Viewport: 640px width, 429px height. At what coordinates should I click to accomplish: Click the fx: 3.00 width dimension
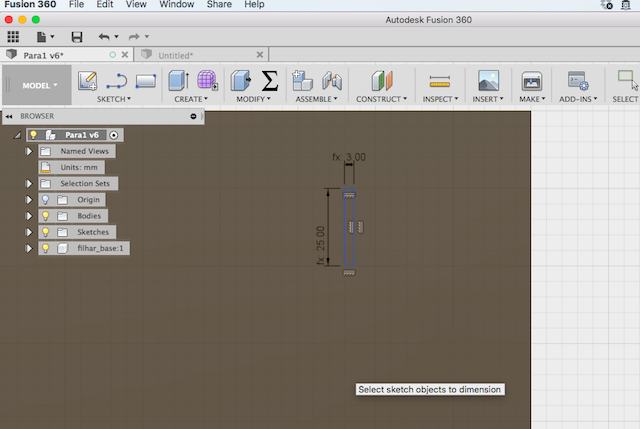[x=349, y=157]
